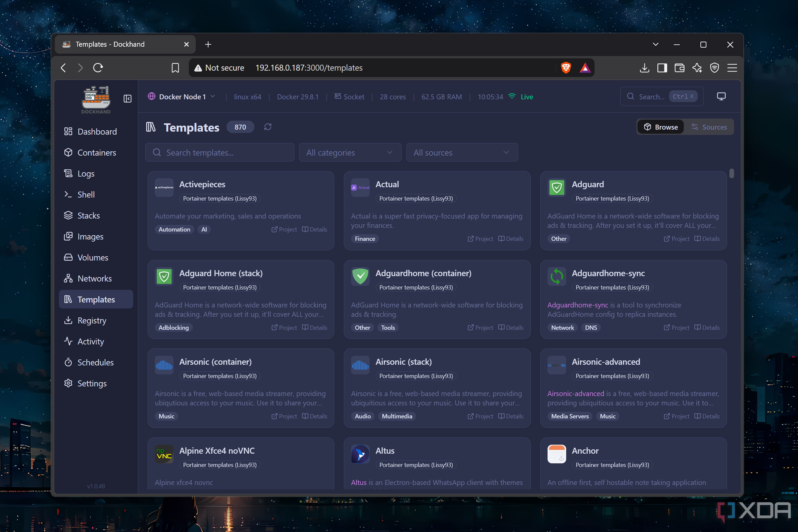
Task: Open Registry page
Action: 96,320
